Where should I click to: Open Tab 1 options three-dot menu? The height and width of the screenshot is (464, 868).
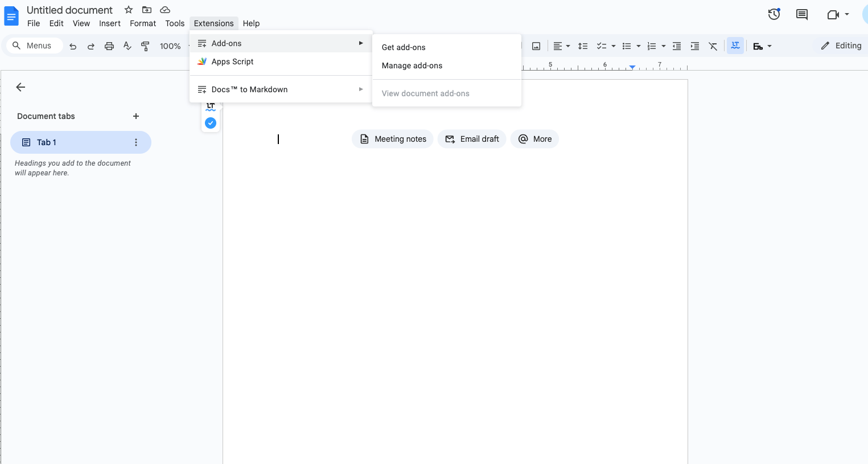tap(136, 142)
